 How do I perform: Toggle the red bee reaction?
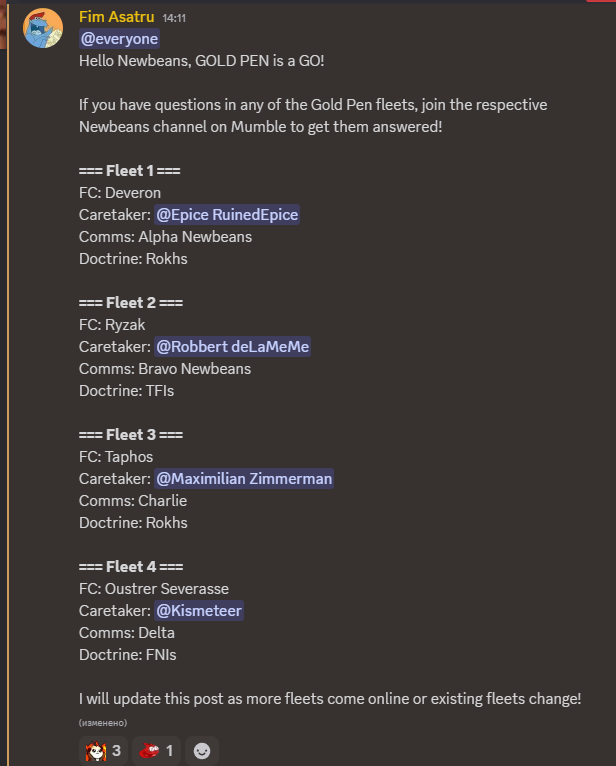pyautogui.click(x=156, y=750)
